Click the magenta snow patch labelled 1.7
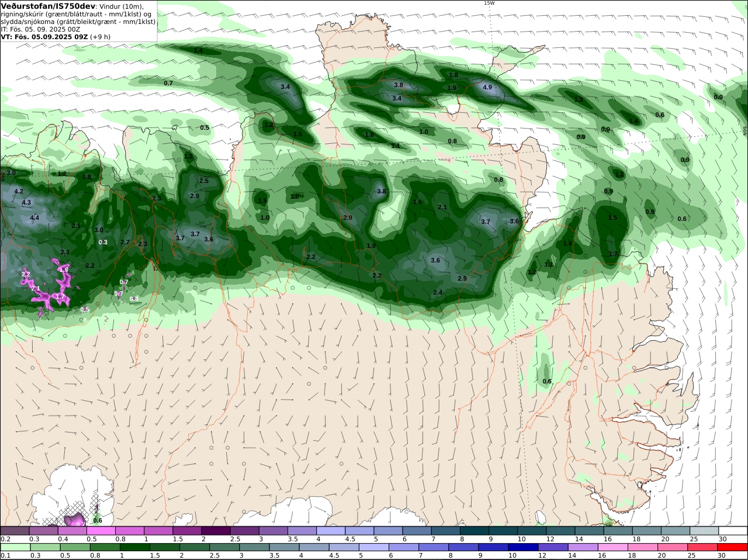 (60, 297)
